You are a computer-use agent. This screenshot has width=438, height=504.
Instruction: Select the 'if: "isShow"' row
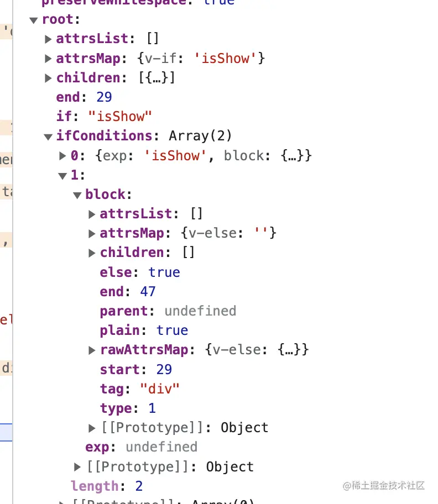(x=104, y=117)
